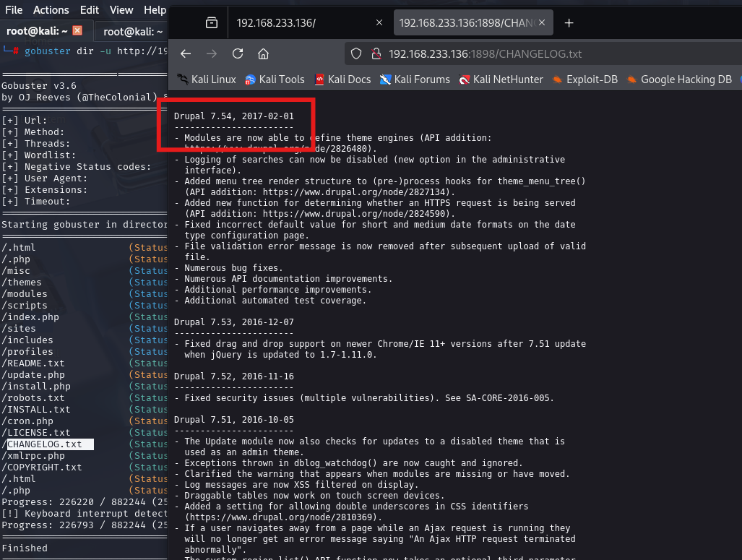
Task: Open a new browser tab
Action: click(569, 22)
